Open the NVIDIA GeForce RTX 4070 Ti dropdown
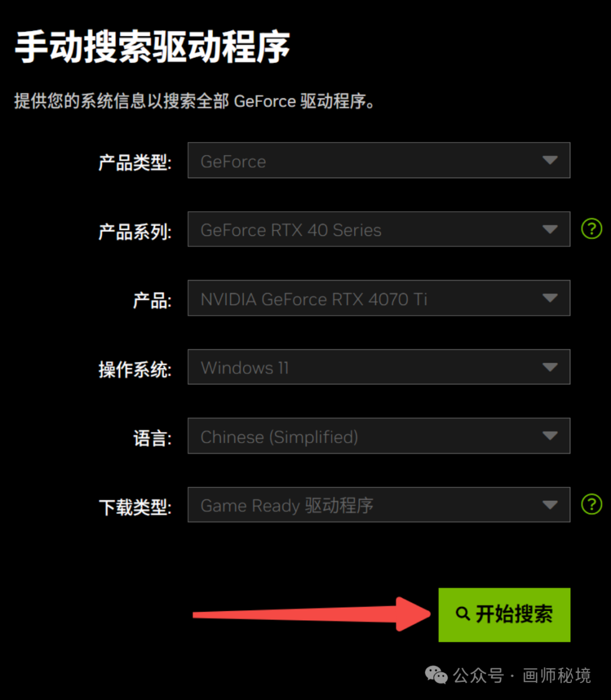Viewport: 611px width, 700px height. 379,298
